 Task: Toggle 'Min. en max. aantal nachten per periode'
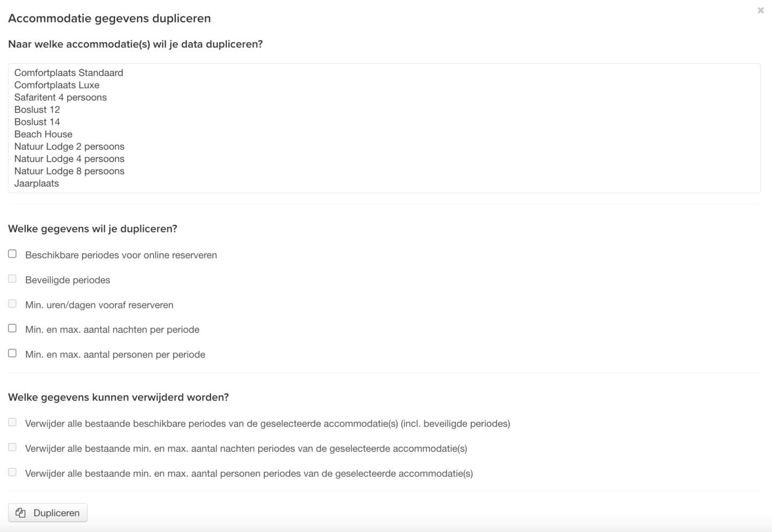[12, 328]
